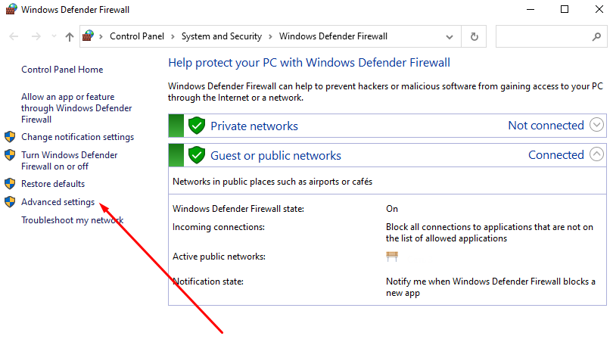Click the Active public networks label
Image resolution: width=613 pixels, height=364 pixels.
click(x=219, y=257)
